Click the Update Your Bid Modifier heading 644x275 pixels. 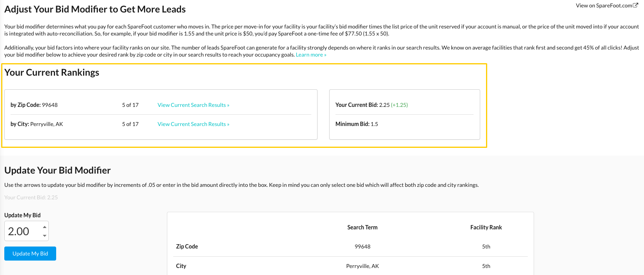click(x=57, y=170)
